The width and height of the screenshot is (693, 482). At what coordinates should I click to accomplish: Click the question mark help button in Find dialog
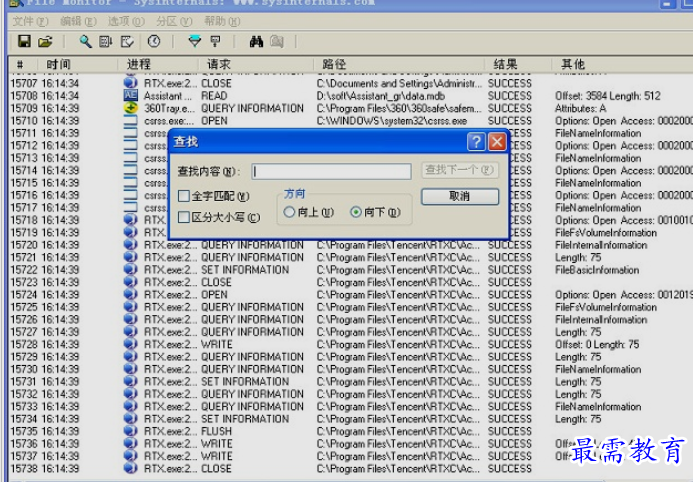[476, 142]
